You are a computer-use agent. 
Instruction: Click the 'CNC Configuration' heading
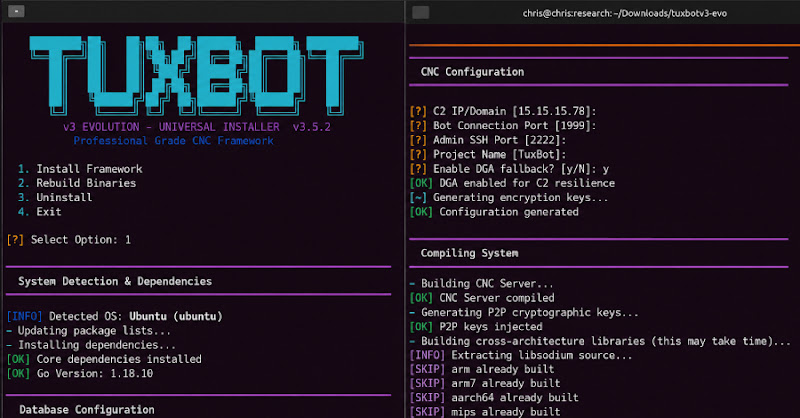[472, 72]
